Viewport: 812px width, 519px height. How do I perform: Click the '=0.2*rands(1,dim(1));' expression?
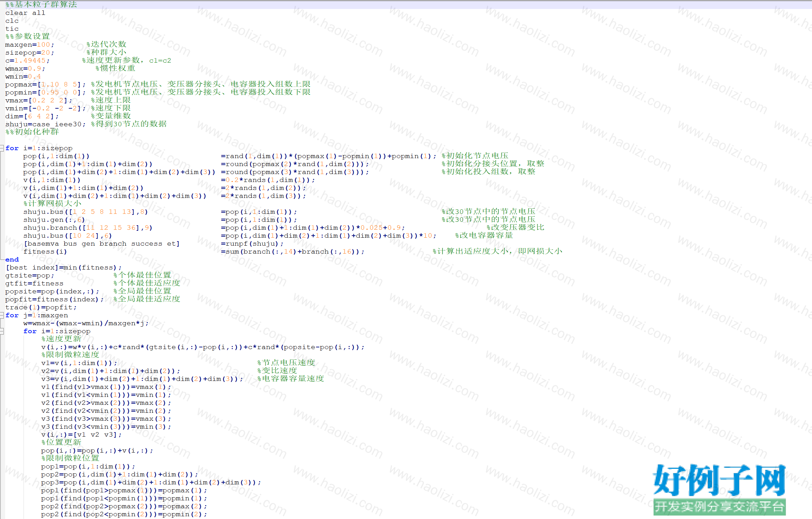(x=268, y=180)
